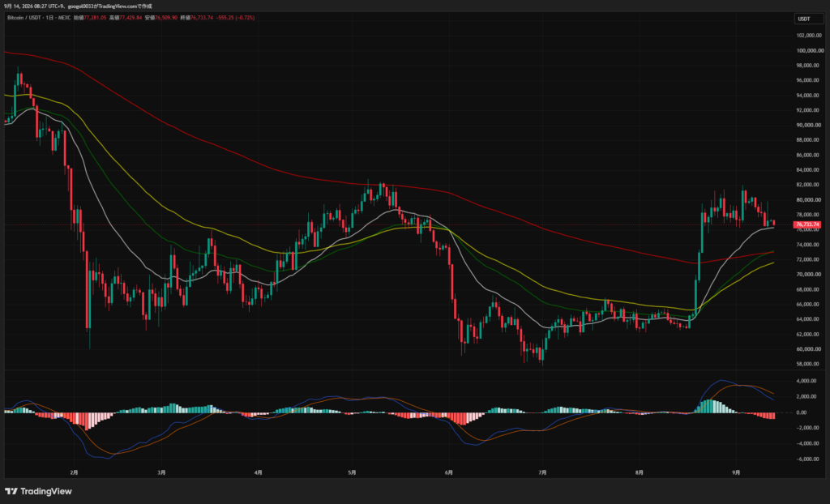This screenshot has width=830, height=504.
Task: Click the 80,000.00 price scale label
Action: pos(810,199)
